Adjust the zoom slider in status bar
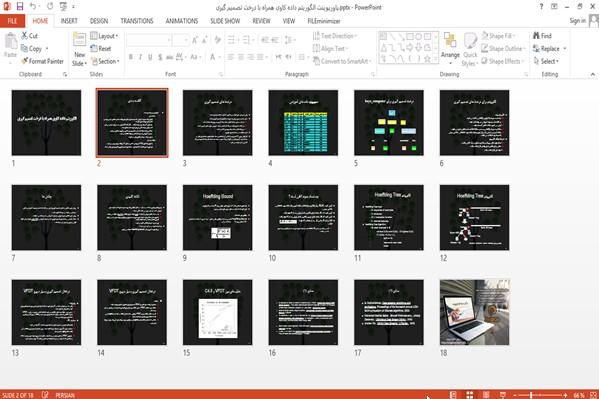Viewport: 599px width, 399px height. tap(531, 395)
